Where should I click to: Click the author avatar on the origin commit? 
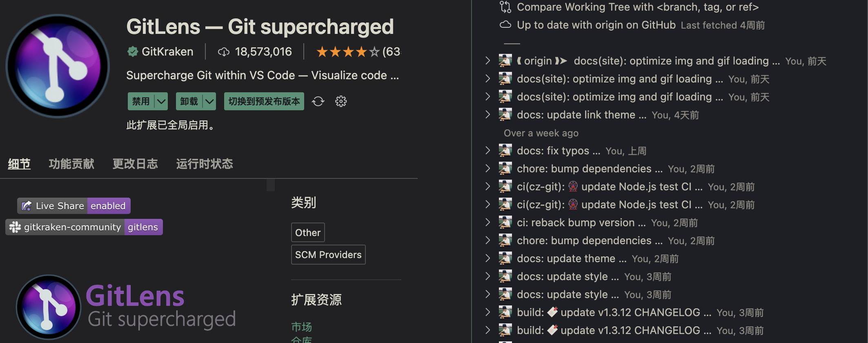(x=506, y=60)
